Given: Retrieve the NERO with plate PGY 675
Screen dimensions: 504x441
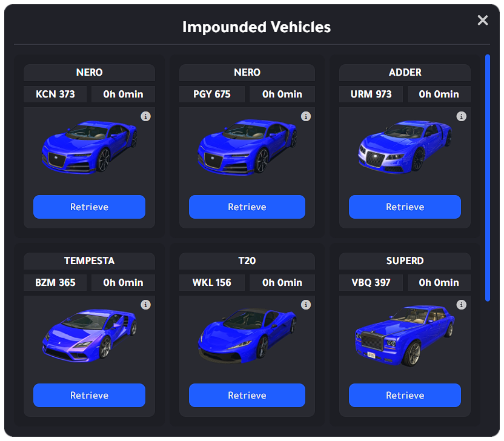Looking at the screenshot, I should (x=247, y=207).
